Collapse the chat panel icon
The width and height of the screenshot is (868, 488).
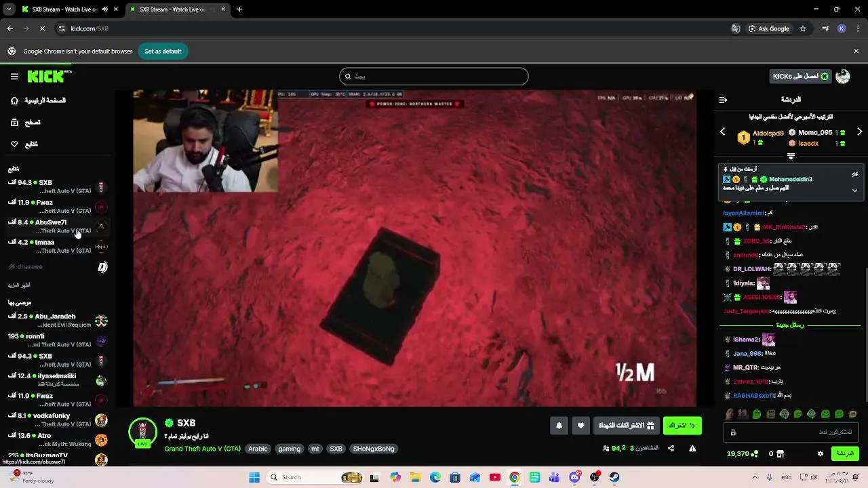pos(723,100)
